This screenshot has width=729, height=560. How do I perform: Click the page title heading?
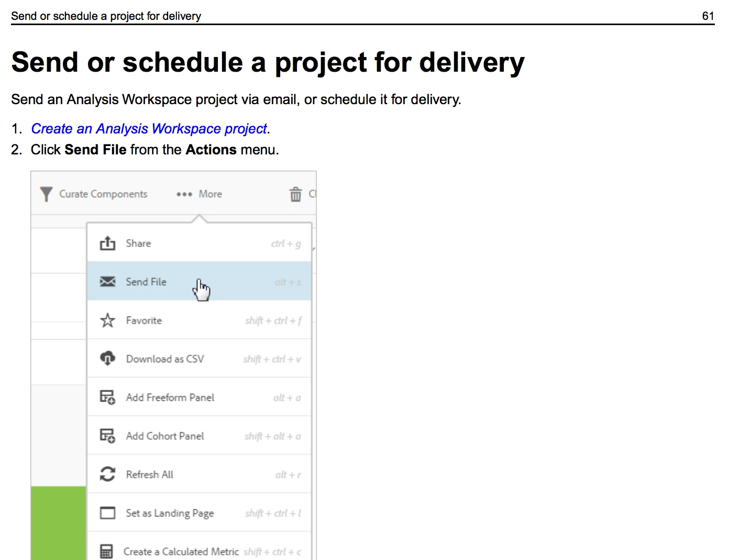click(x=268, y=62)
